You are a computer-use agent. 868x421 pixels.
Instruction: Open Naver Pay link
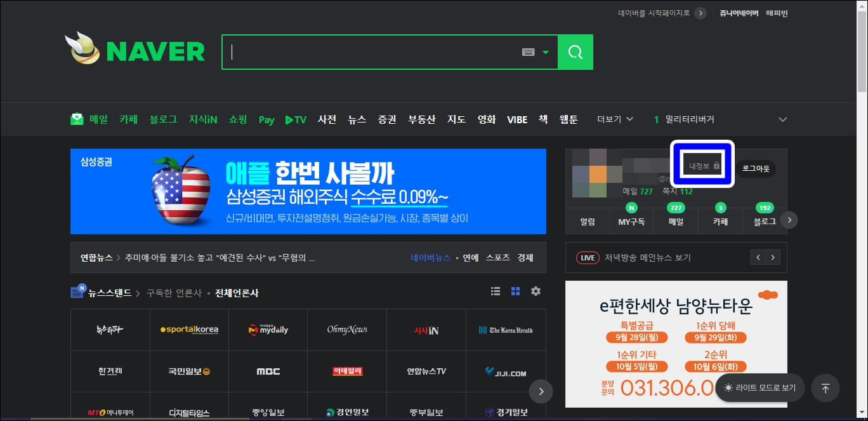pos(266,120)
